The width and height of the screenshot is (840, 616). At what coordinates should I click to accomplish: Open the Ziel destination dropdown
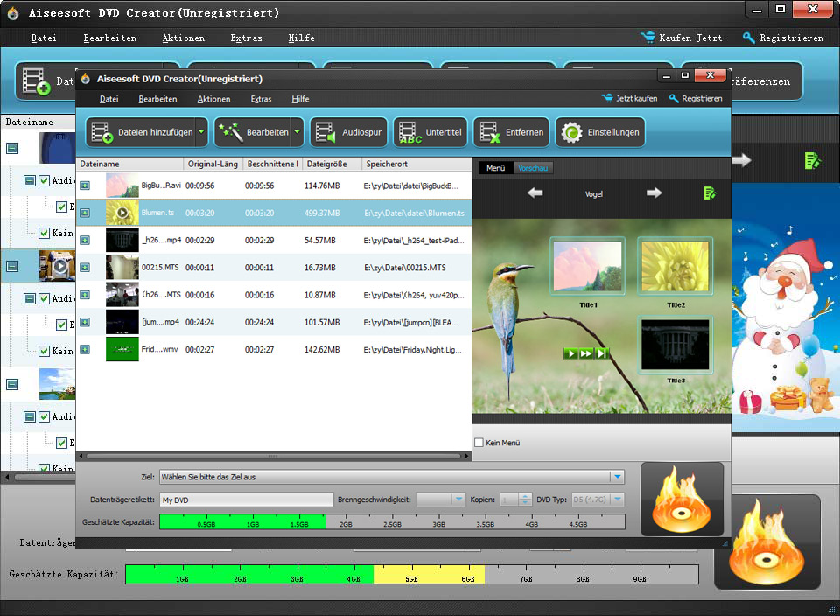point(618,477)
